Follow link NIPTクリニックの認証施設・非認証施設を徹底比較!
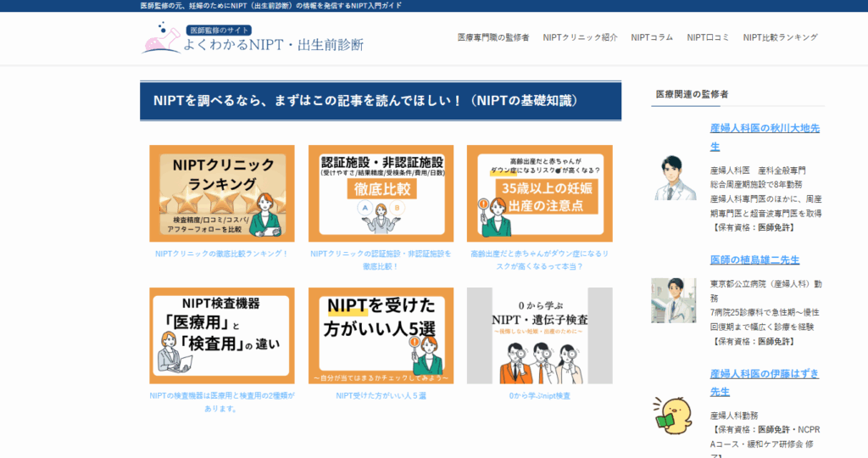The height and width of the screenshot is (458, 868). click(381, 260)
